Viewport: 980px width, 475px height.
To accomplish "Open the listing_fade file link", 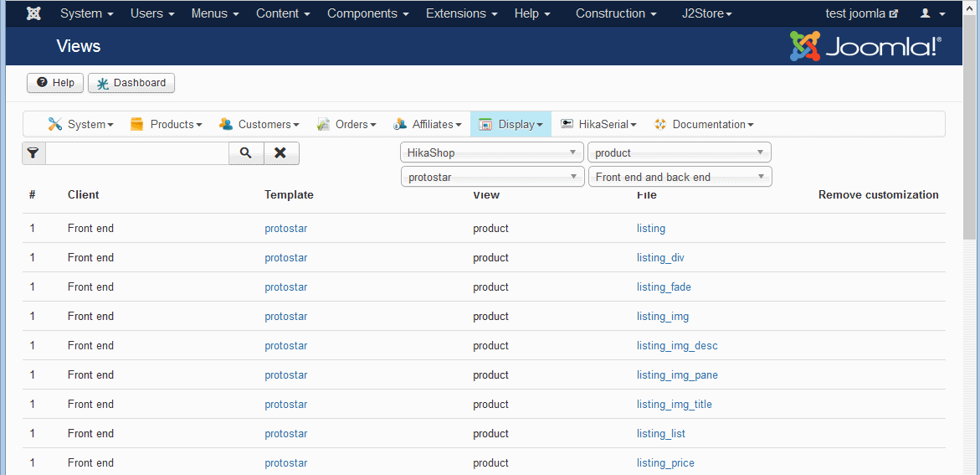I will (664, 287).
